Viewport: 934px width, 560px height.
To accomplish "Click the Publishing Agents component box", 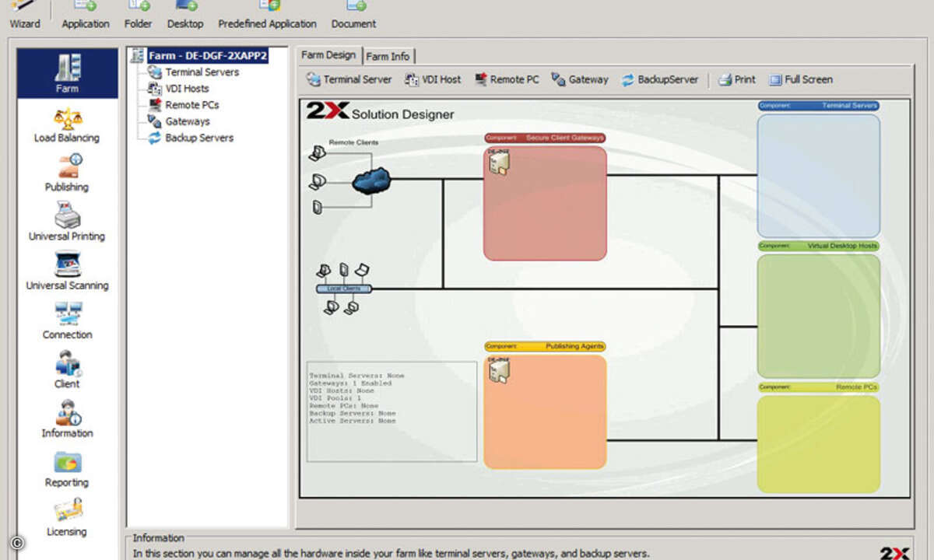I will [x=545, y=411].
